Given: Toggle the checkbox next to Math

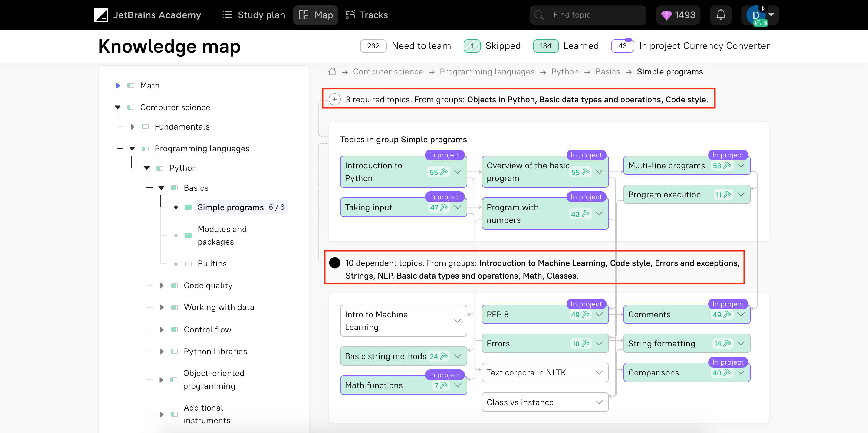Looking at the screenshot, I should [130, 85].
